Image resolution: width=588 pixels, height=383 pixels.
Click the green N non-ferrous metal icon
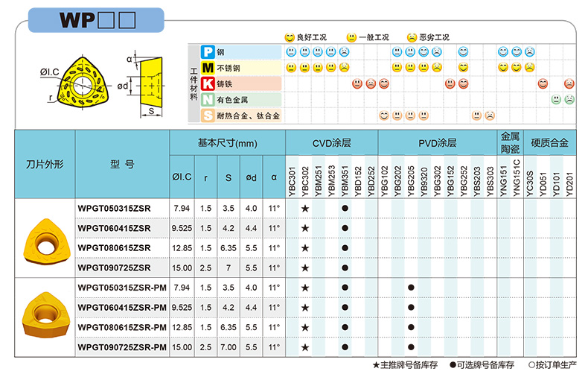coord(208,100)
